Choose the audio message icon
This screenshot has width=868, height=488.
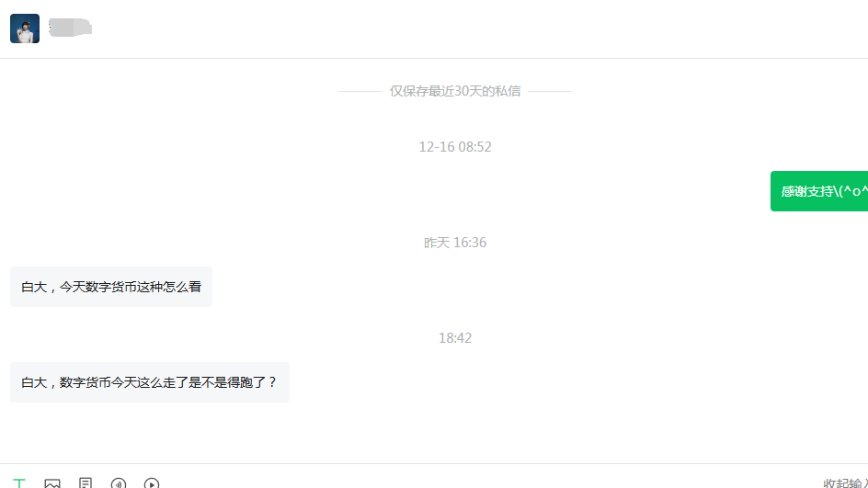pyautogui.click(x=119, y=483)
